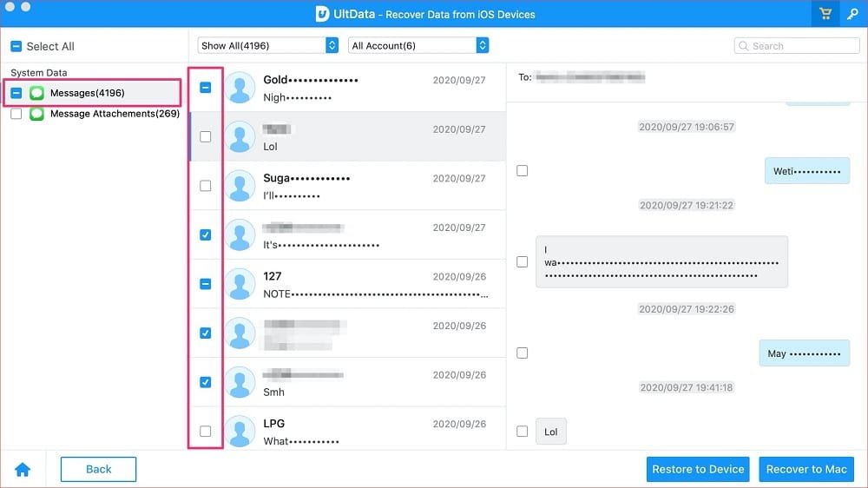Check the Message Attachments(269) checkbox

pyautogui.click(x=16, y=114)
